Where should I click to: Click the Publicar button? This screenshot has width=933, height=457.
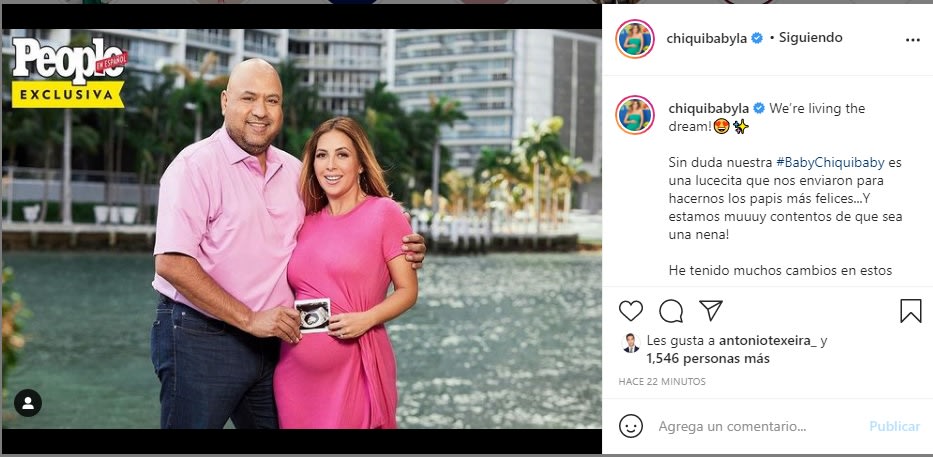pos(894,426)
